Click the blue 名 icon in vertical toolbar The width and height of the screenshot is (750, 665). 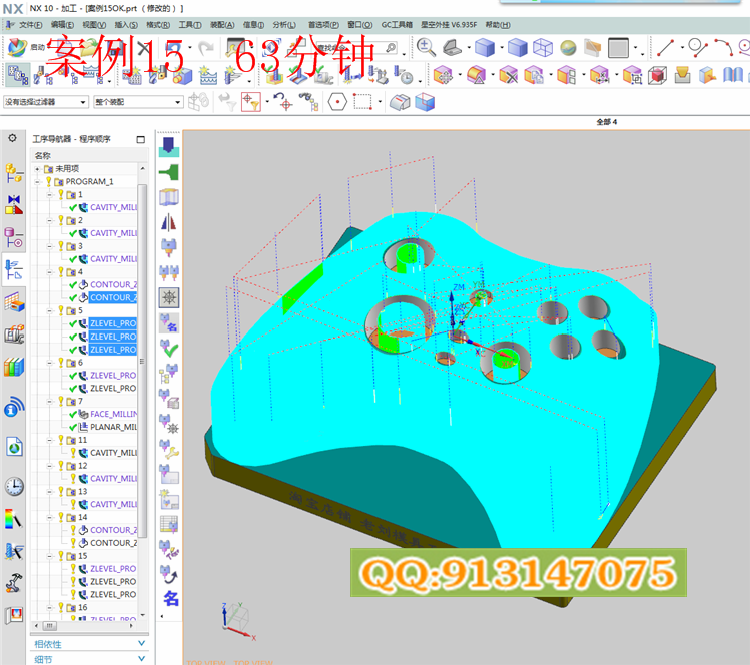point(170,598)
